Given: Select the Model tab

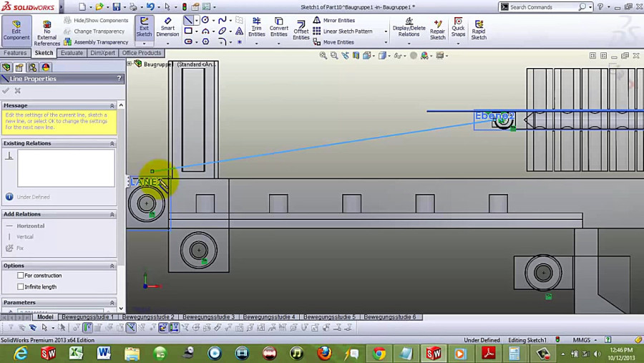Looking at the screenshot, I should [45, 317].
